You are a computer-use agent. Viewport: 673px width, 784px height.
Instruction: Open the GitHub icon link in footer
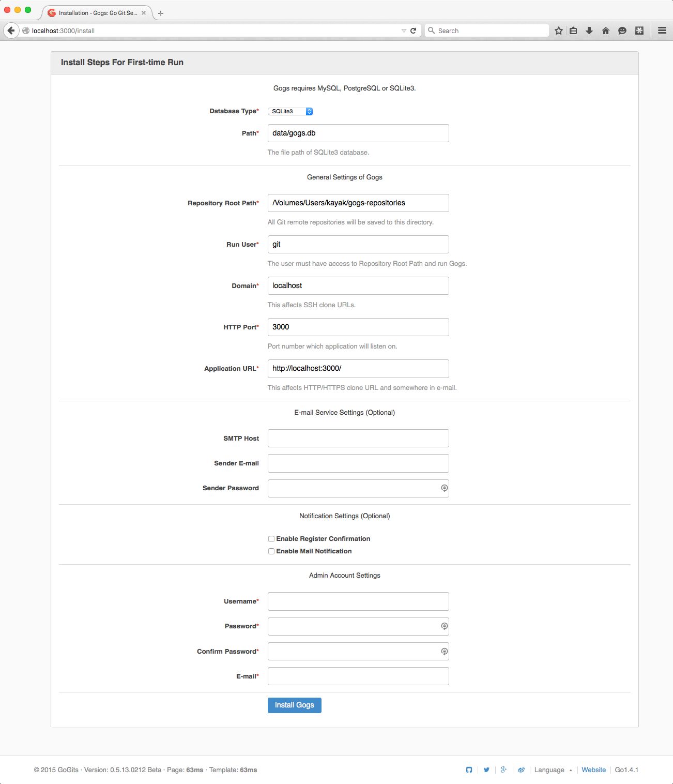[x=469, y=770]
